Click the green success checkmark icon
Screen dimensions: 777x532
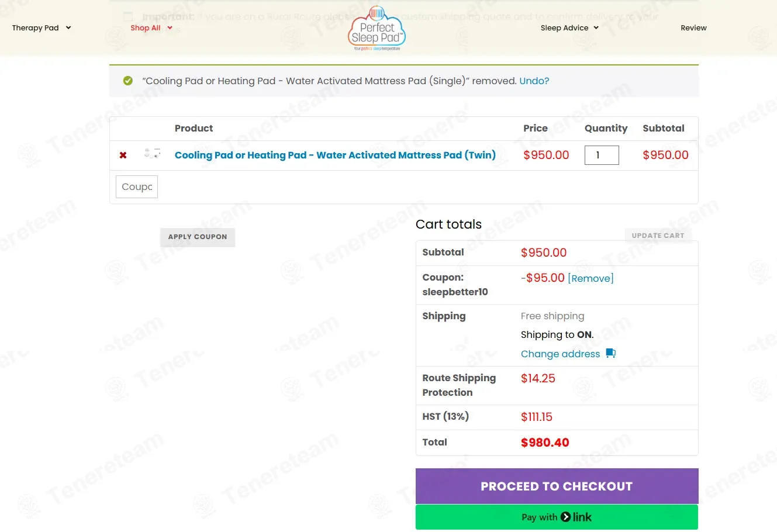[128, 81]
